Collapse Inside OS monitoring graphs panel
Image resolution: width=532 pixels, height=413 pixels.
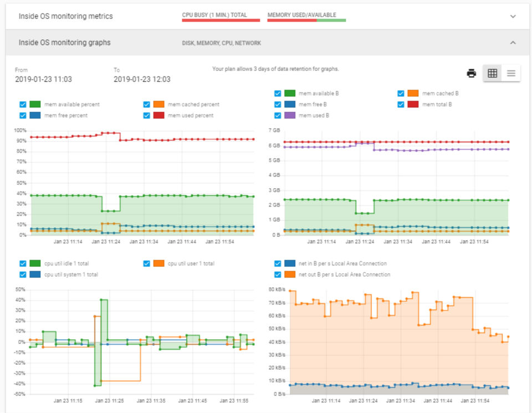click(x=513, y=43)
